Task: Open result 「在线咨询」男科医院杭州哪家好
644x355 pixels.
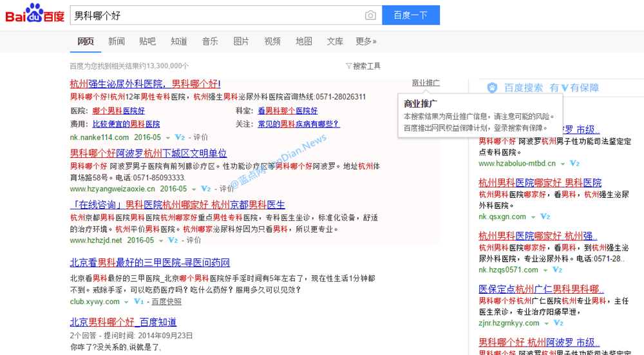Action: (178, 205)
